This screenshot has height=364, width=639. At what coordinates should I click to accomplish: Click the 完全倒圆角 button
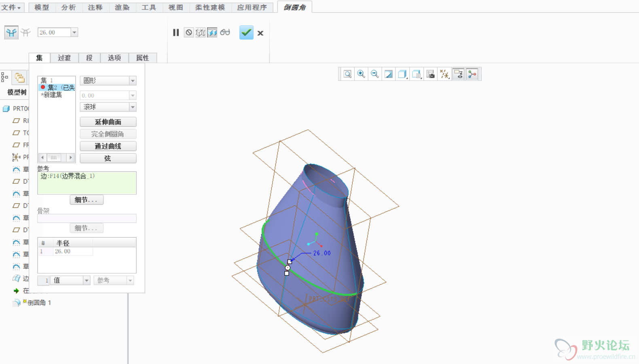point(108,134)
